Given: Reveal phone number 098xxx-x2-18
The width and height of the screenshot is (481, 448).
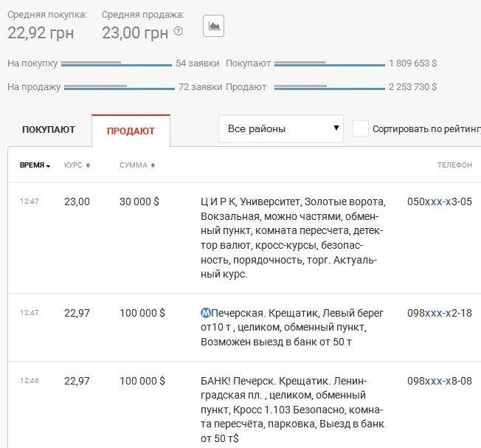Looking at the screenshot, I should [439, 313].
